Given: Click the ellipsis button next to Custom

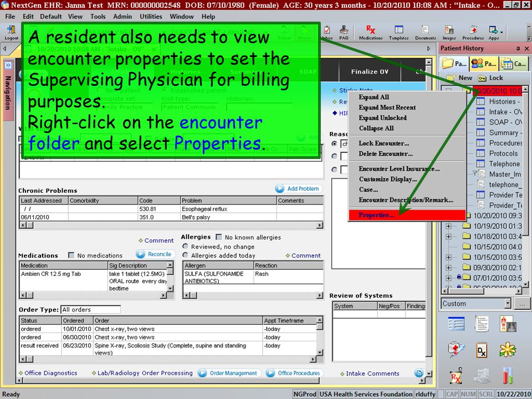Looking at the screenshot, I should [x=522, y=304].
